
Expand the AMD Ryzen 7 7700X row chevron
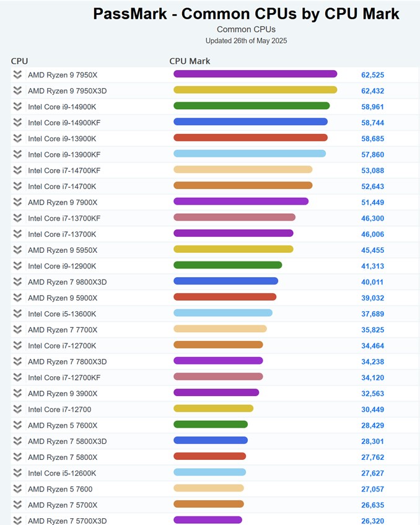click(17, 330)
